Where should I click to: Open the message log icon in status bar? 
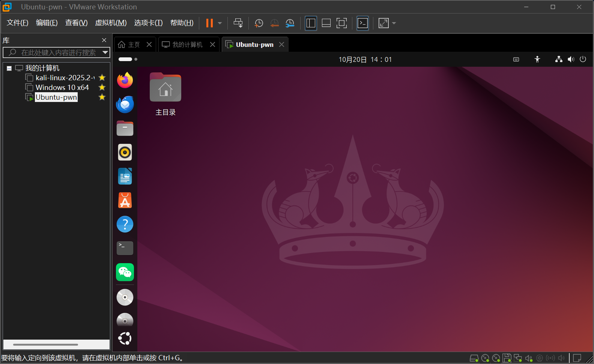(577, 358)
